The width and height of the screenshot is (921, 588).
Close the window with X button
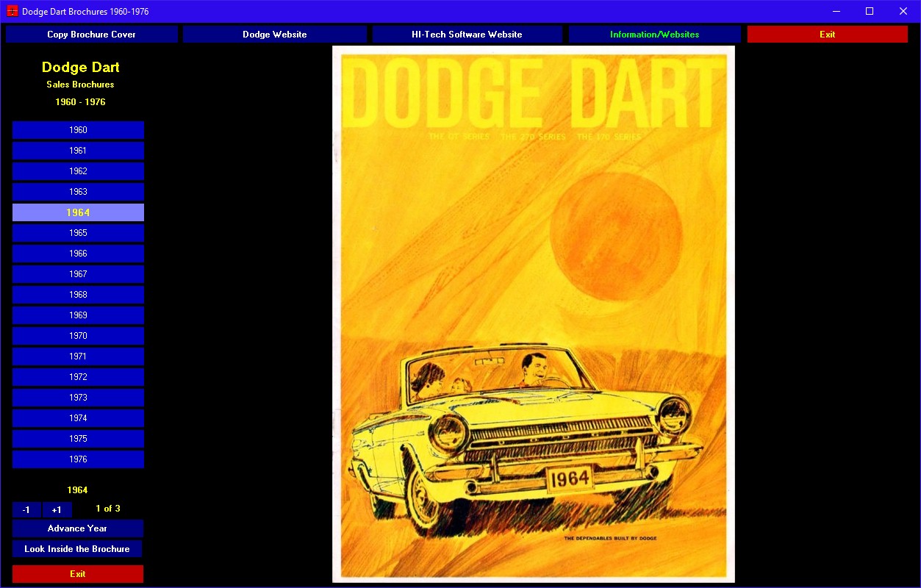pos(903,11)
